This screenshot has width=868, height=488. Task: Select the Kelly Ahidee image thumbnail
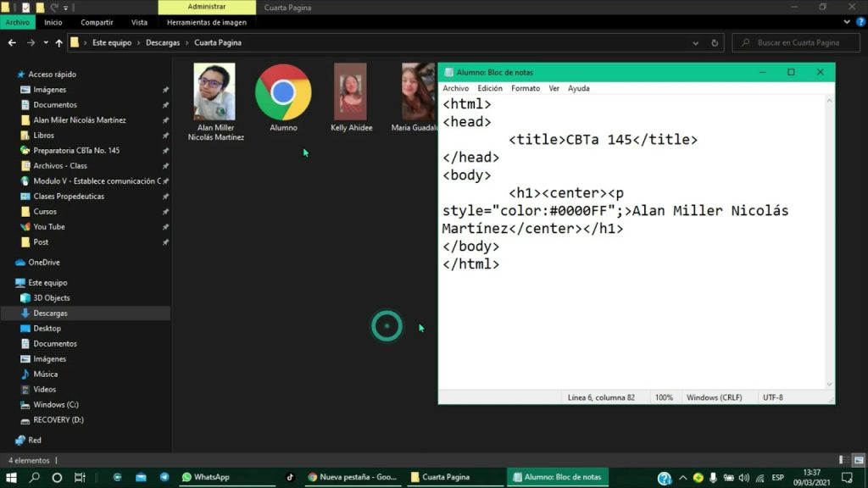point(350,93)
